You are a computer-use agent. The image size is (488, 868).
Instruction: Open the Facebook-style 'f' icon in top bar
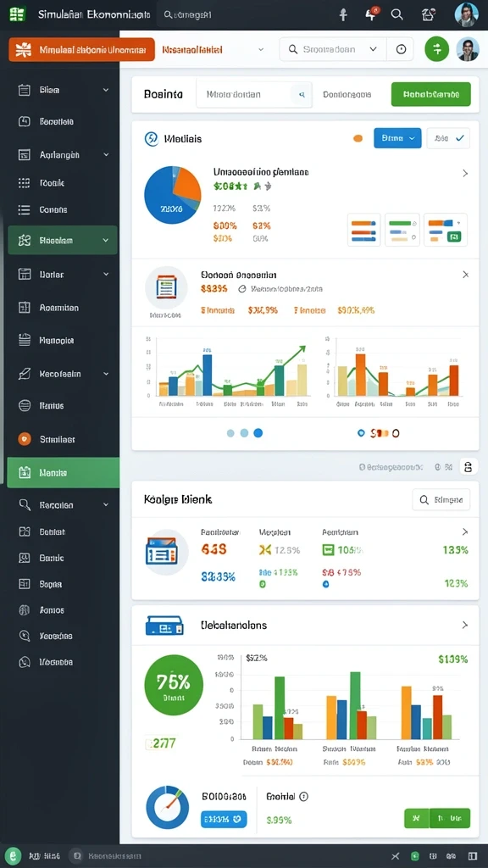tap(343, 15)
